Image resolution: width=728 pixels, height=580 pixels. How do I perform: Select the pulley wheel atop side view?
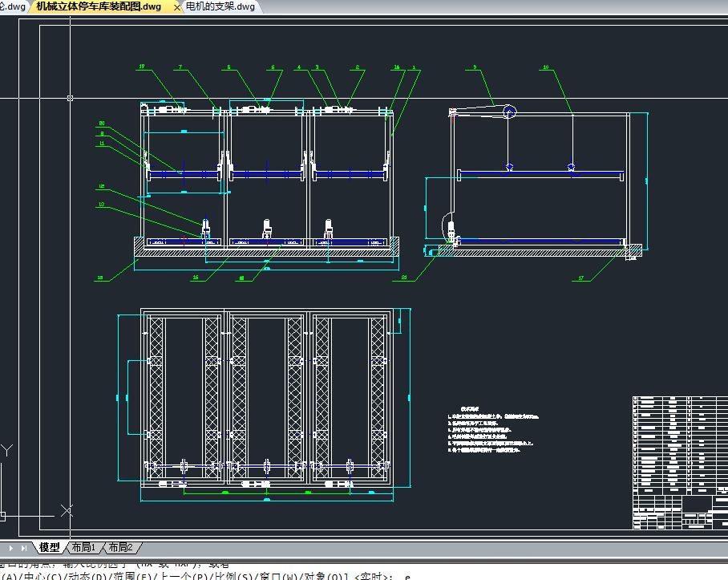coord(509,112)
